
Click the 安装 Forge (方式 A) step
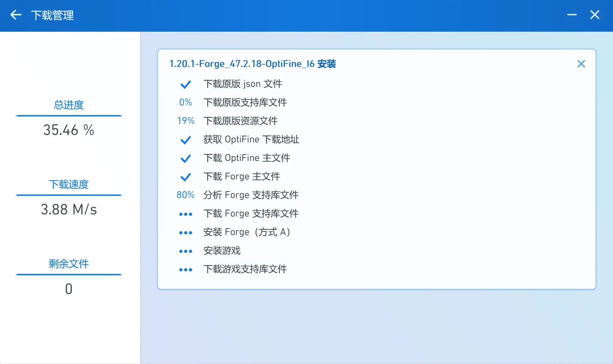point(247,232)
